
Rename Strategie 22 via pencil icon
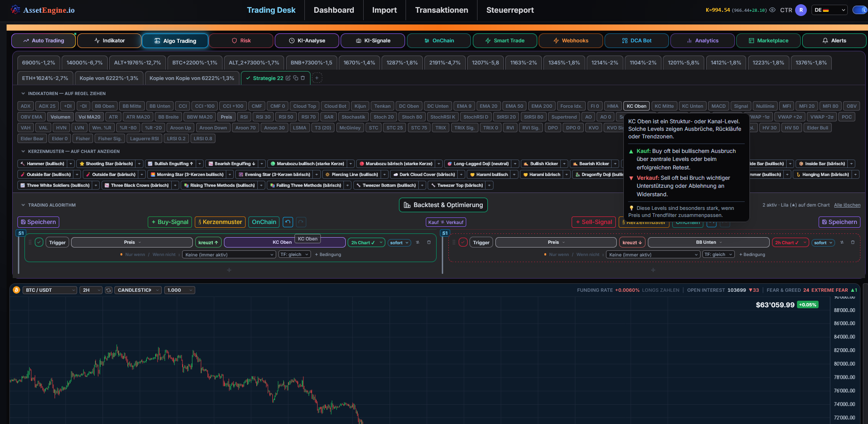pyautogui.click(x=288, y=78)
